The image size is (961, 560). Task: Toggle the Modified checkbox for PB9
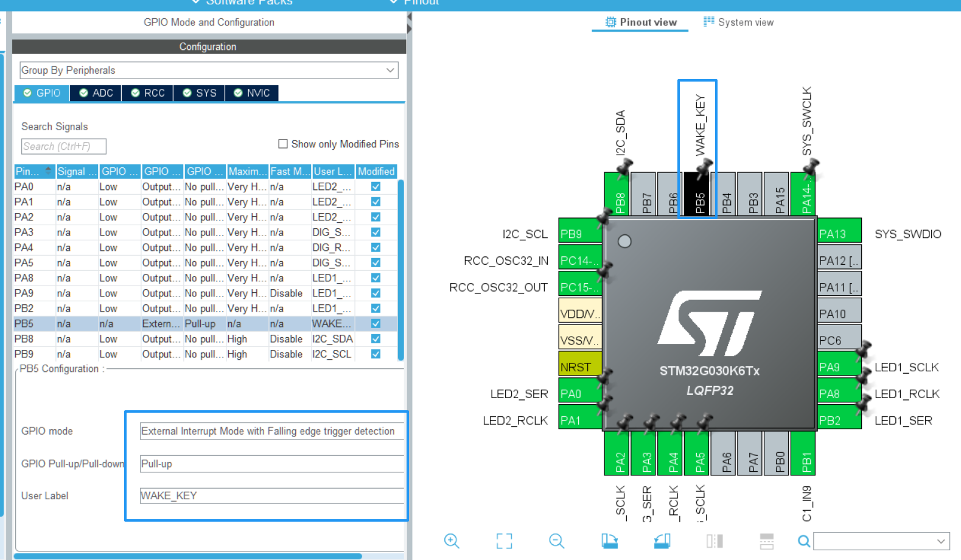[x=376, y=354]
